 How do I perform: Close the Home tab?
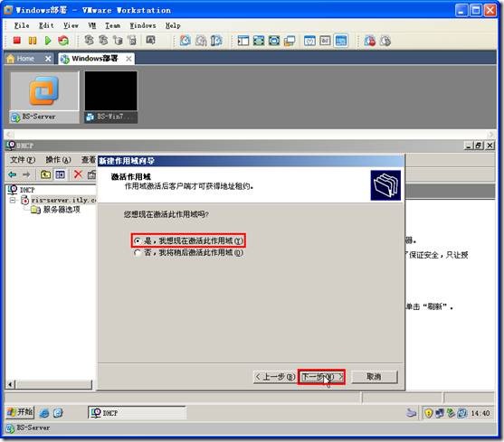pyautogui.click(x=48, y=59)
